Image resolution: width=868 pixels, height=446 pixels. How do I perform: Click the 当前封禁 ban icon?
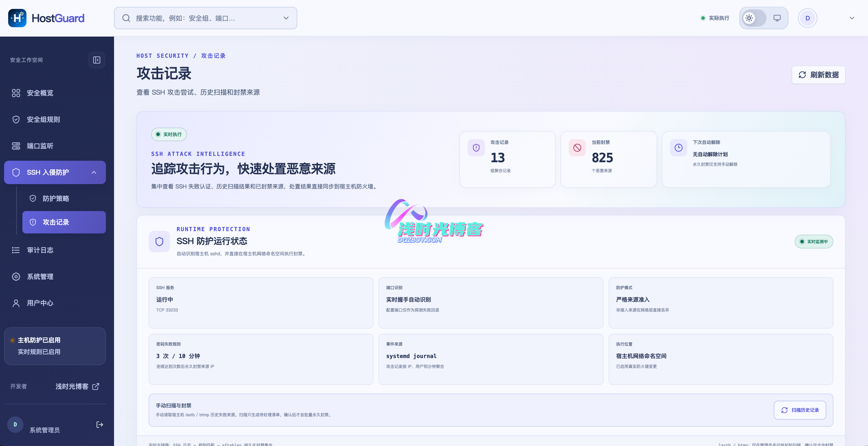pos(577,148)
